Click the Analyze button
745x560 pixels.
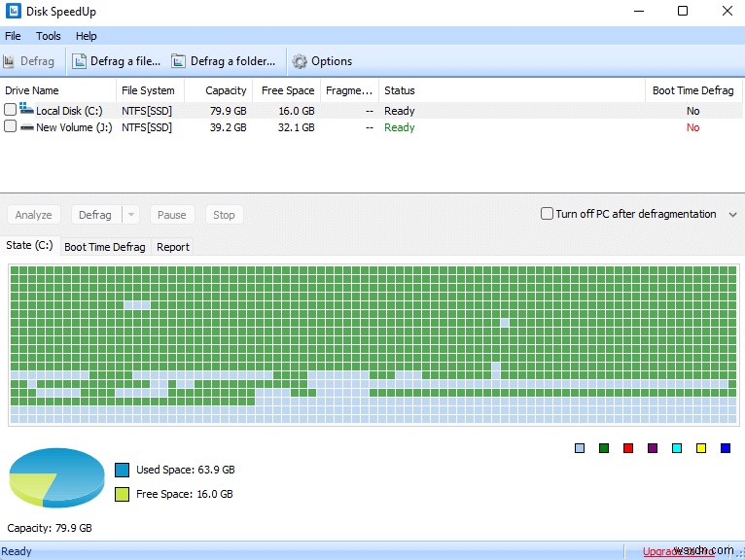click(x=33, y=215)
